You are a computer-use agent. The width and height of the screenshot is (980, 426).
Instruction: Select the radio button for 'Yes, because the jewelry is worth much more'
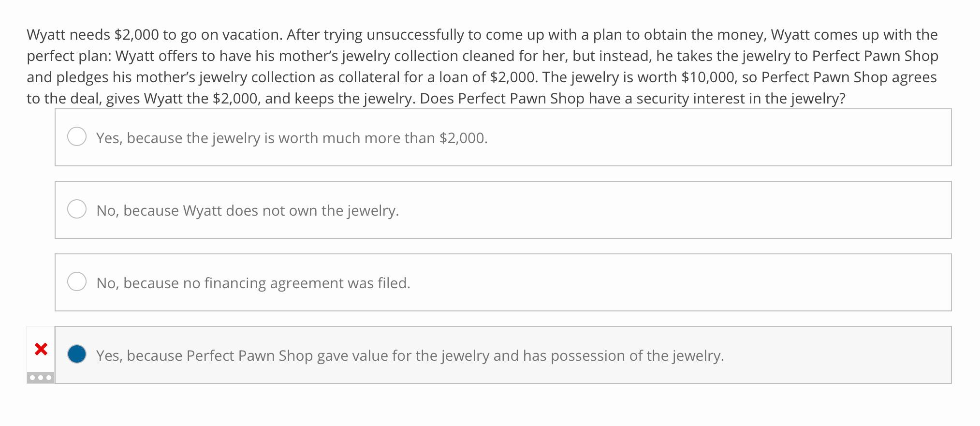coord(77,138)
